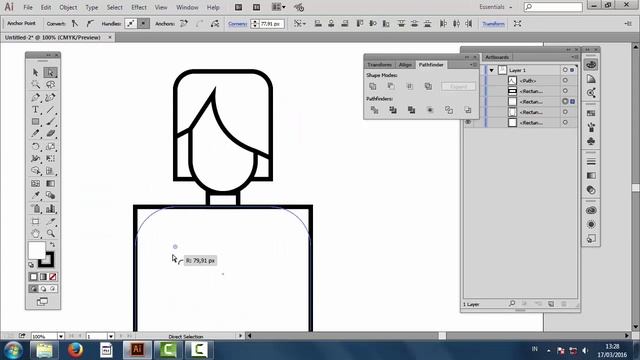Image resolution: width=640 pixels, height=360 pixels.
Task: Convert anchor point to corner
Action: pos(75,24)
